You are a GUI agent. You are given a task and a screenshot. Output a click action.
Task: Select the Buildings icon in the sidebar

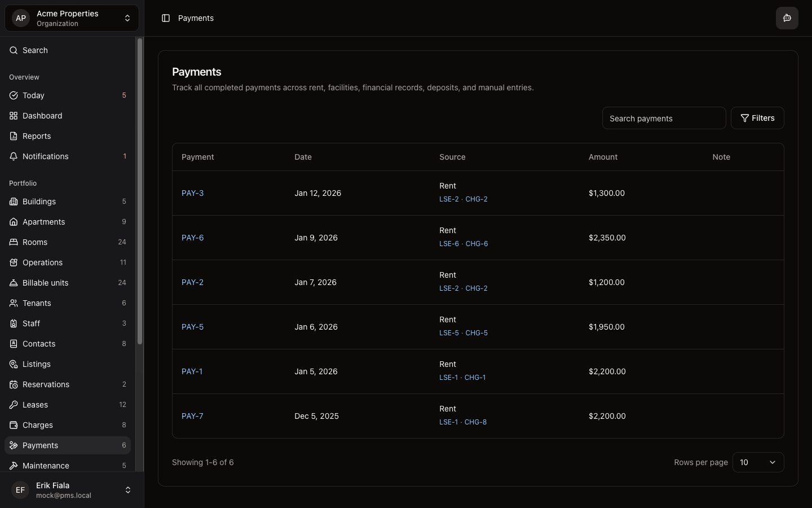point(13,202)
